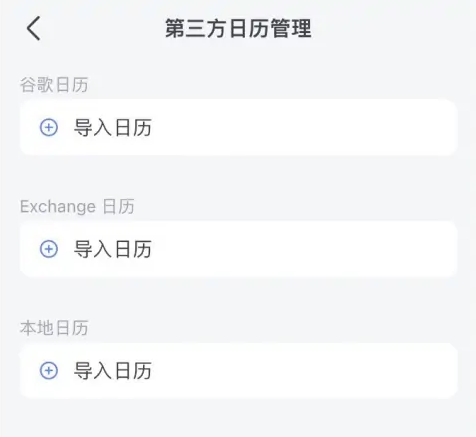Click the word Exchange in section label
The image size is (476, 437).
(58, 207)
